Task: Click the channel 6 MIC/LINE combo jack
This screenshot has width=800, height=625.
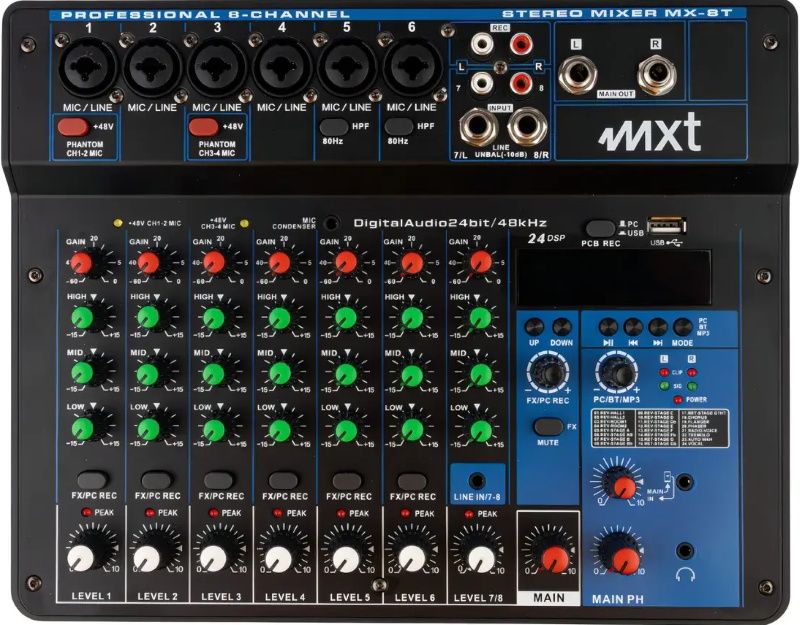Action: click(412, 67)
